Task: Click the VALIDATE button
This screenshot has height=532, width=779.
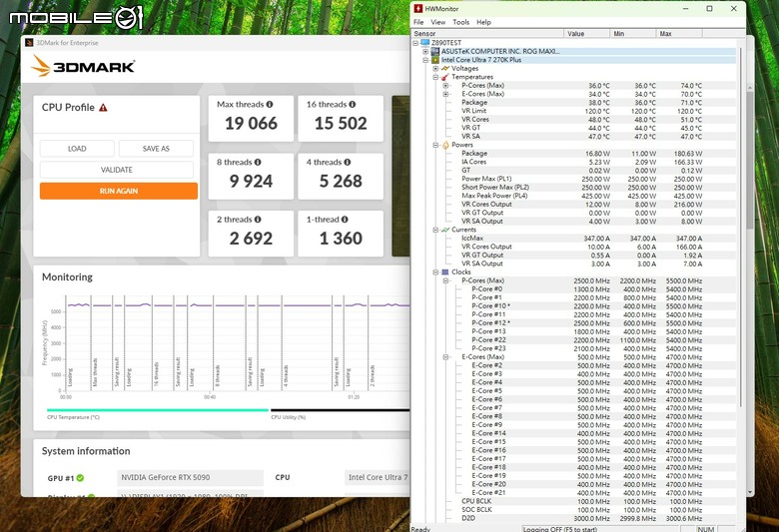Action: [117, 170]
